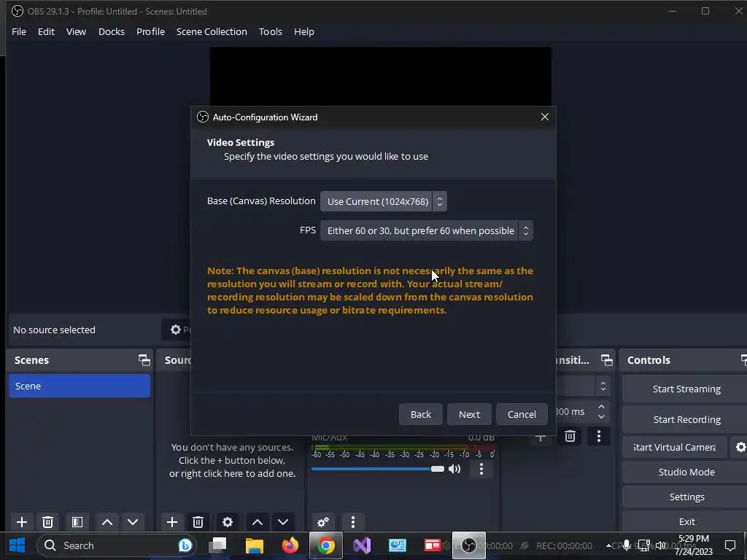Viewport: 747px width, 560px height.
Task: Close the Auto-Configuration Wizard dialog
Action: pos(544,117)
